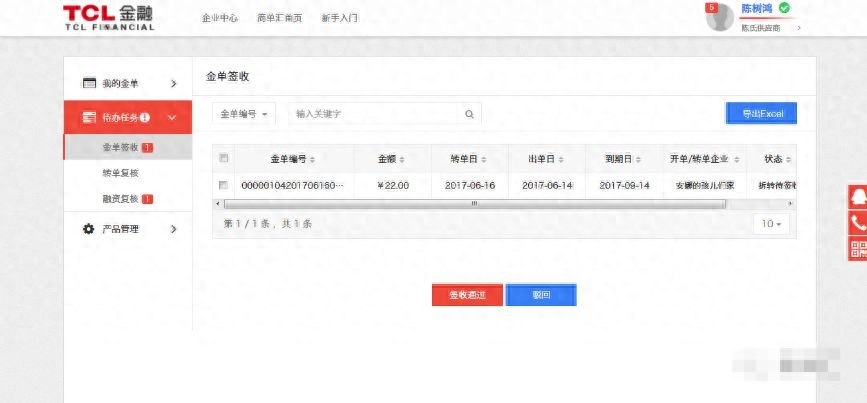Image resolution: width=867 pixels, height=403 pixels.
Task: Click the 出单日 cell 2017-06-14
Action: tap(547, 186)
